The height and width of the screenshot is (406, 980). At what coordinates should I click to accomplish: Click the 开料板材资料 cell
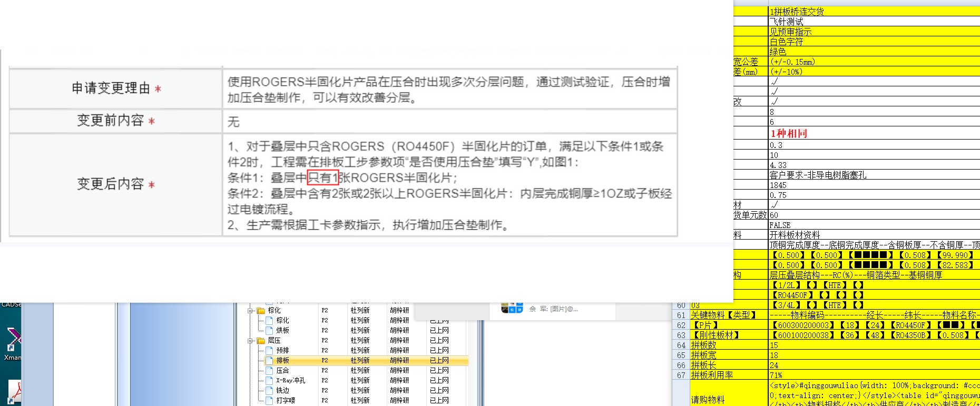pos(874,235)
